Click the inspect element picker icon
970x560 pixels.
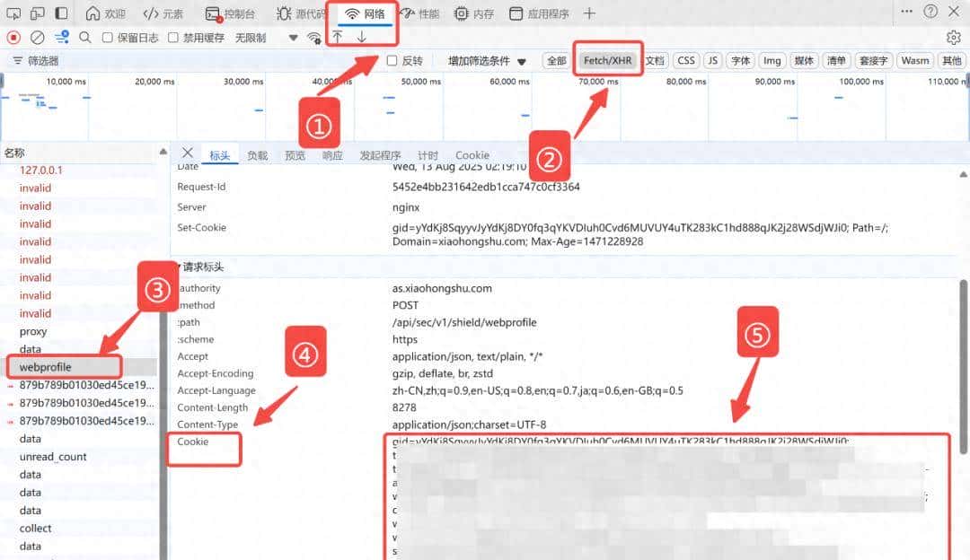point(13,13)
